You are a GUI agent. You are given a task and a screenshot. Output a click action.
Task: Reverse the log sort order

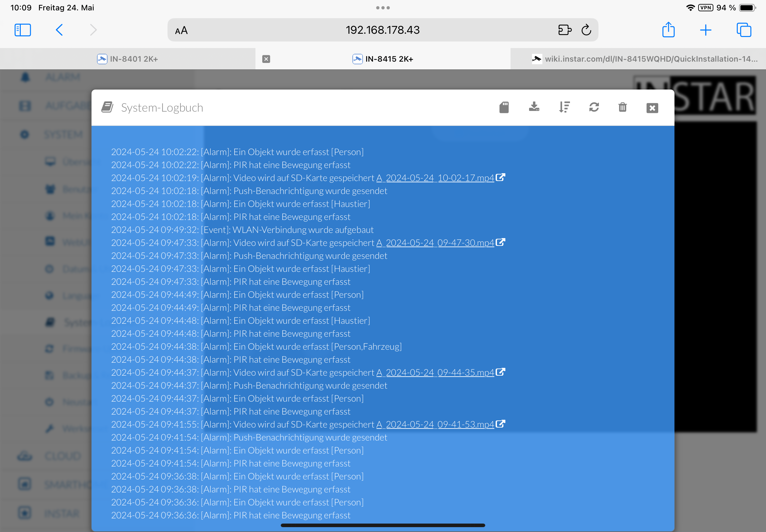(564, 107)
